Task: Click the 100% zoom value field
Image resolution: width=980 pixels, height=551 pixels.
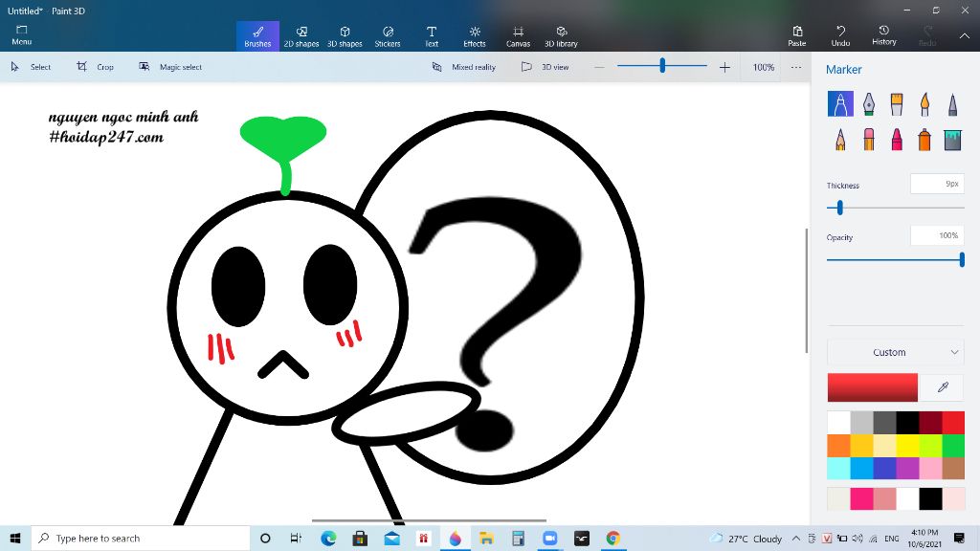Action: click(763, 67)
